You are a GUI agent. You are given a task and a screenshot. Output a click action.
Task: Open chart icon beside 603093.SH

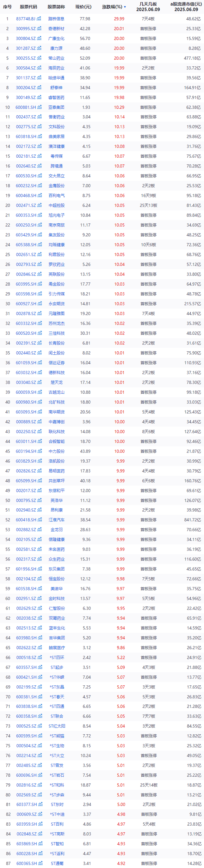[x=40, y=412]
